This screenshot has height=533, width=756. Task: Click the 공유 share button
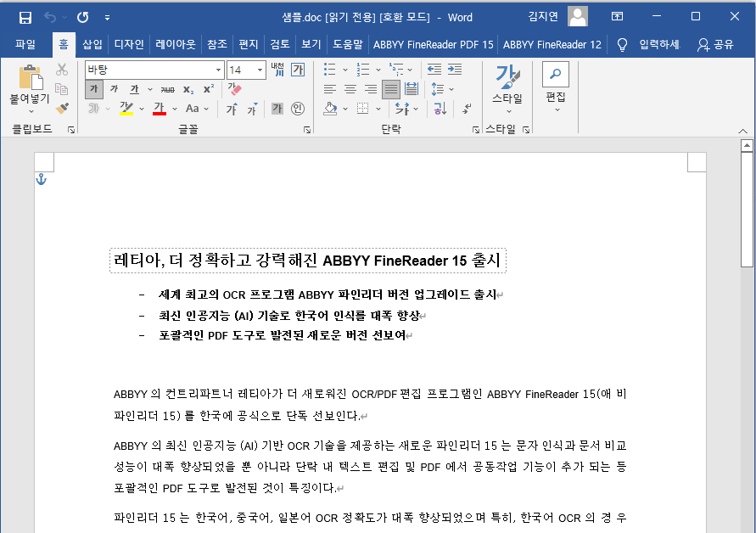coord(715,45)
